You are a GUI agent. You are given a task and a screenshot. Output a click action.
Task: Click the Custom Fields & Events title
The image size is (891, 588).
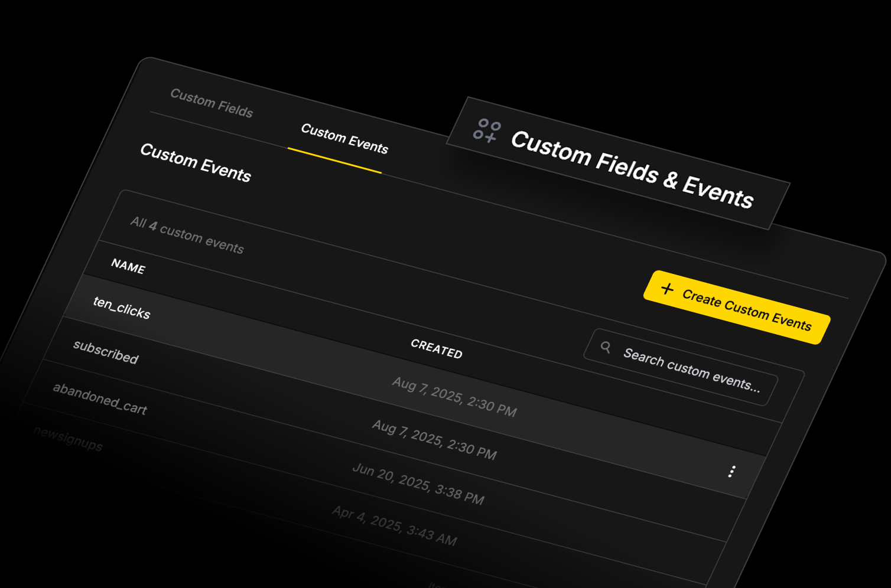coord(632,169)
